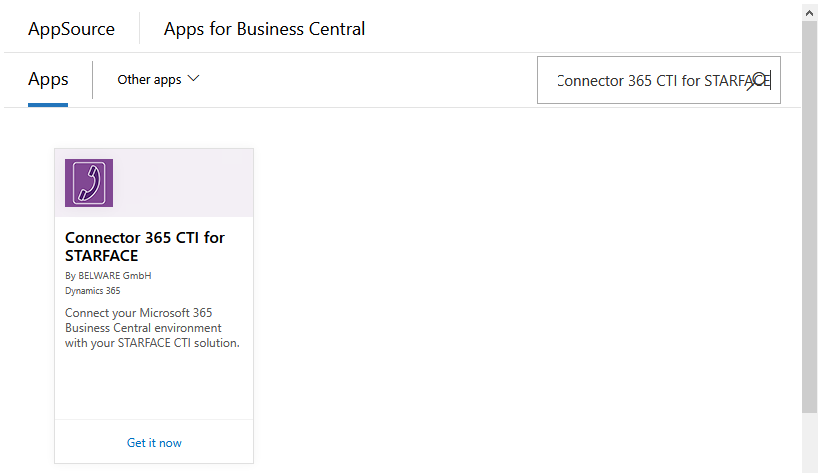Open the AppSource title link
Screen dimensions: 820x473
pos(72,29)
